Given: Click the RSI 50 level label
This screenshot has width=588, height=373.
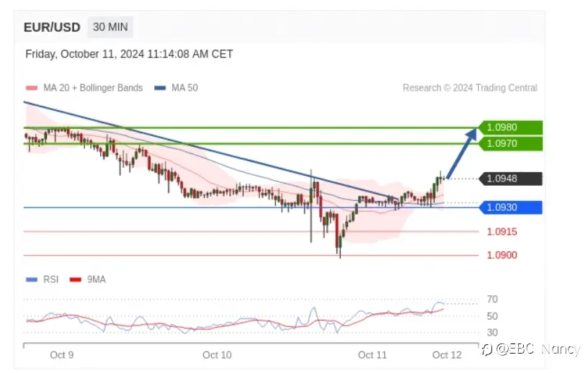Looking at the screenshot, I should pos(492,316).
